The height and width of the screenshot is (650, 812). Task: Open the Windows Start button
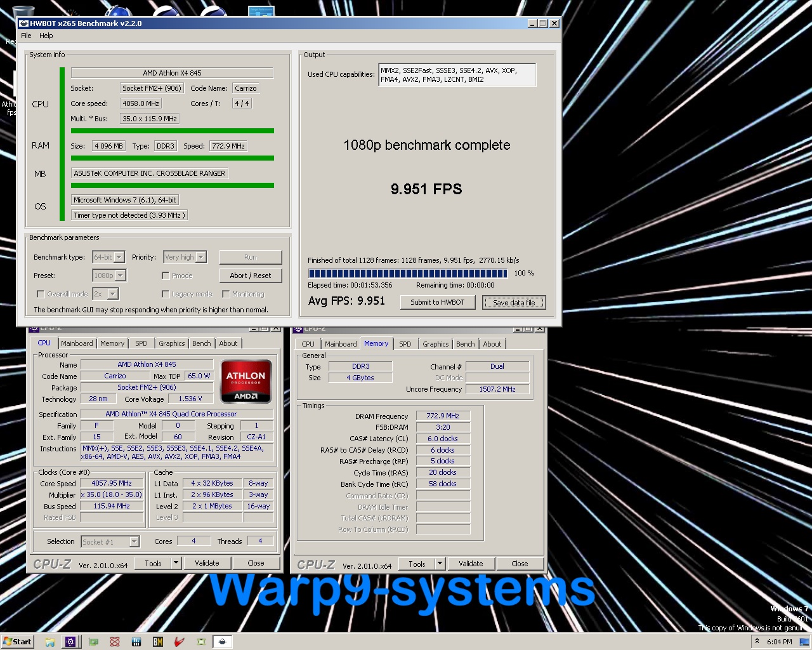coord(17,642)
